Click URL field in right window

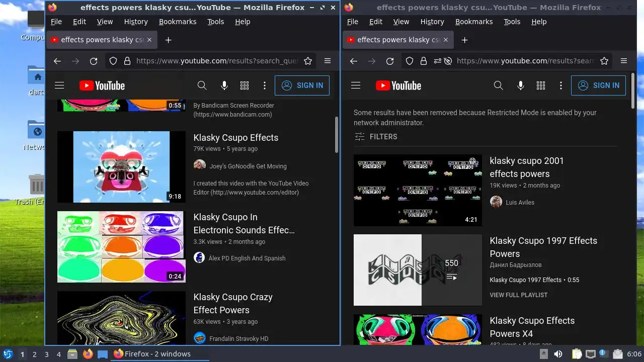[526, 61]
